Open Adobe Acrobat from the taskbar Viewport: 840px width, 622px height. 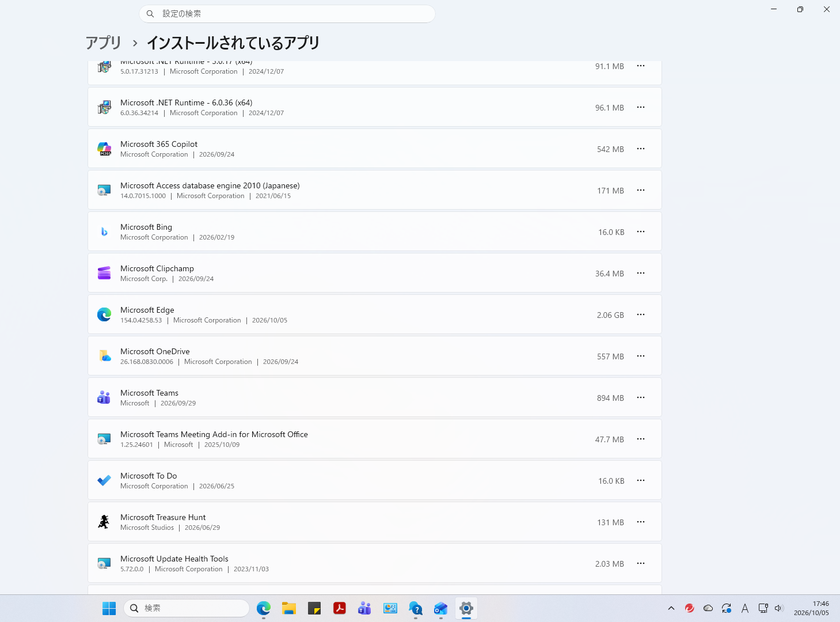pyautogui.click(x=340, y=608)
